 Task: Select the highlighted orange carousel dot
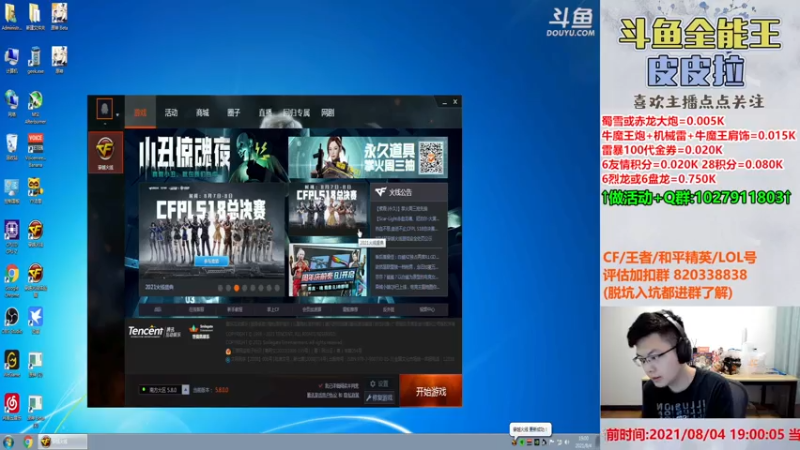(237, 288)
